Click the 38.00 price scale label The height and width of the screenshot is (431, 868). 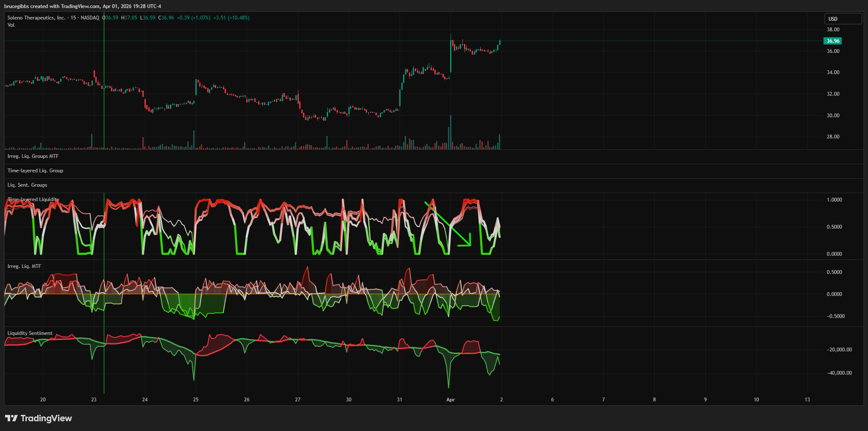point(833,30)
